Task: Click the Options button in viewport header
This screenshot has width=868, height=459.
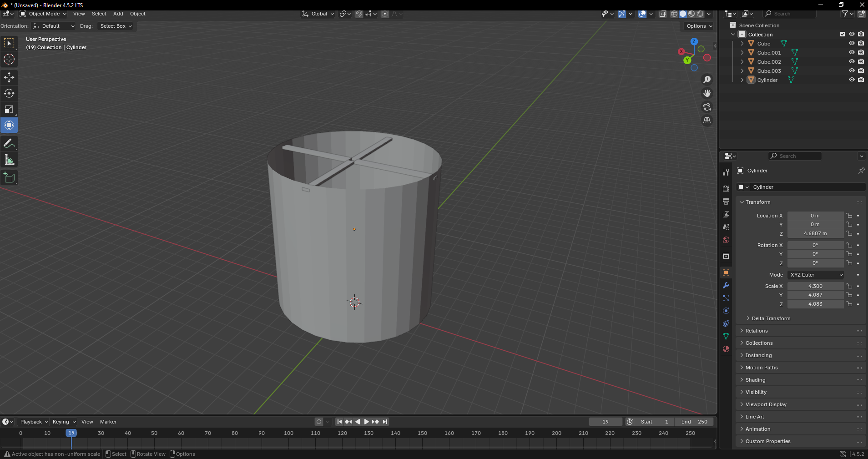Action: point(699,26)
